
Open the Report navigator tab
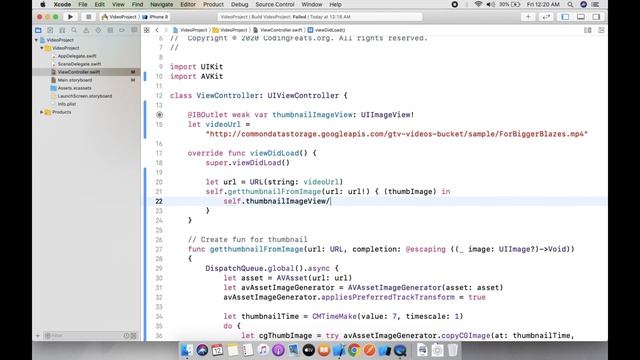click(x=134, y=30)
